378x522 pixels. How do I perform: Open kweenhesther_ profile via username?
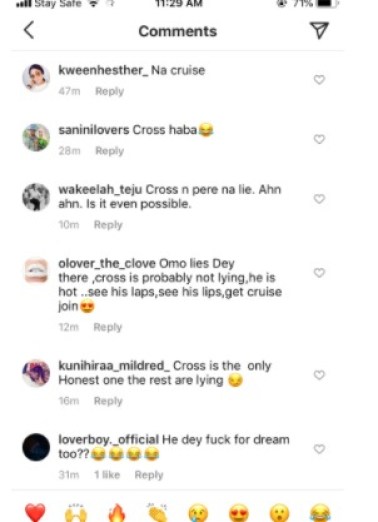coord(103,70)
